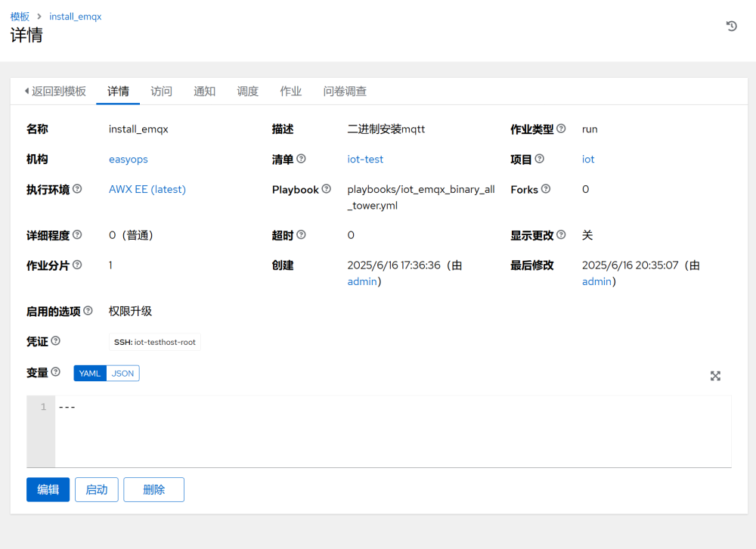Screen dimensions: 756x549
Task: Expand the variables editor to fullscreen
Action: pos(715,376)
